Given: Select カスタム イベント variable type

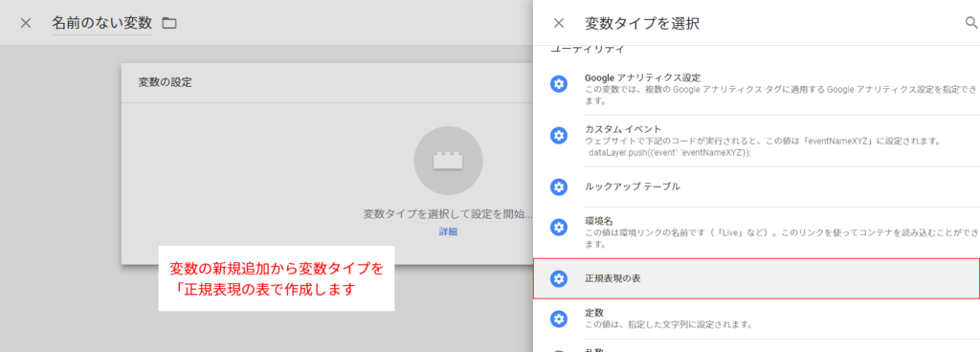Looking at the screenshot, I should pyautogui.click(x=756, y=141).
